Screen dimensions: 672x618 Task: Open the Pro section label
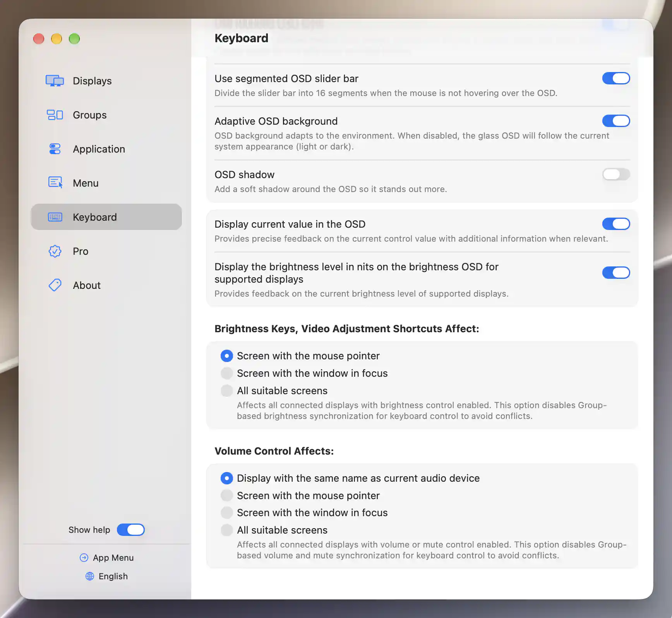81,251
